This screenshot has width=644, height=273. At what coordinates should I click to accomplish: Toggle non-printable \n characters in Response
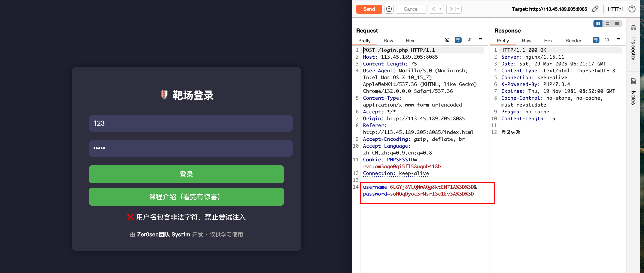pyautogui.click(x=607, y=40)
